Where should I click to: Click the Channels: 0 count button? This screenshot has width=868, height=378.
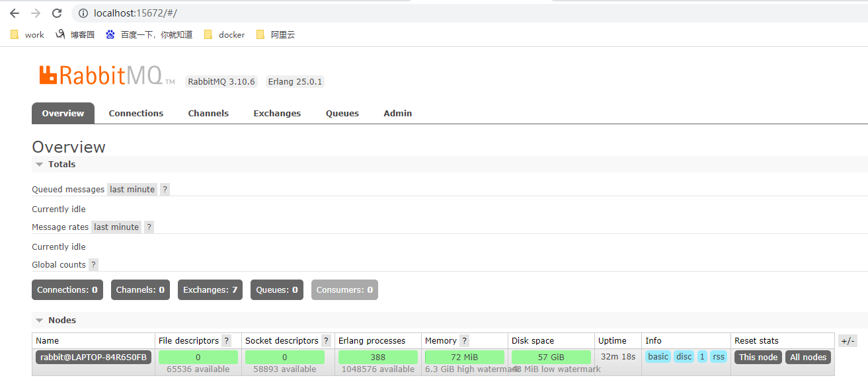pos(140,289)
